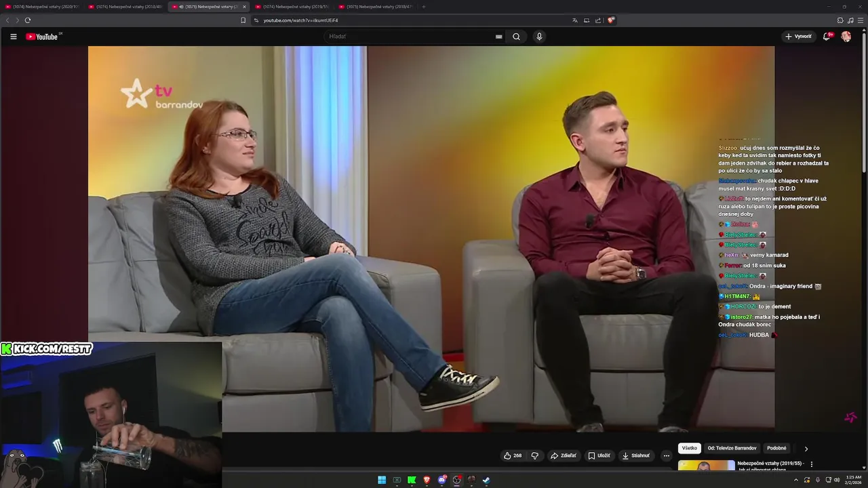Image resolution: width=868 pixels, height=488 pixels.
Task: Open picture-in-picture icon in address bar
Action: [x=587, y=20]
